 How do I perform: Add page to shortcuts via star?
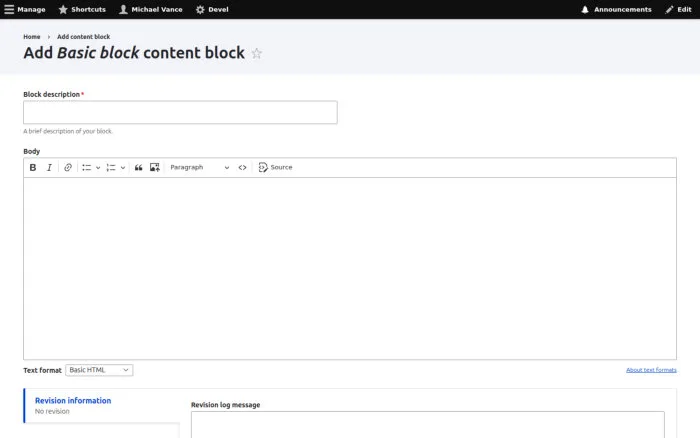click(256, 54)
